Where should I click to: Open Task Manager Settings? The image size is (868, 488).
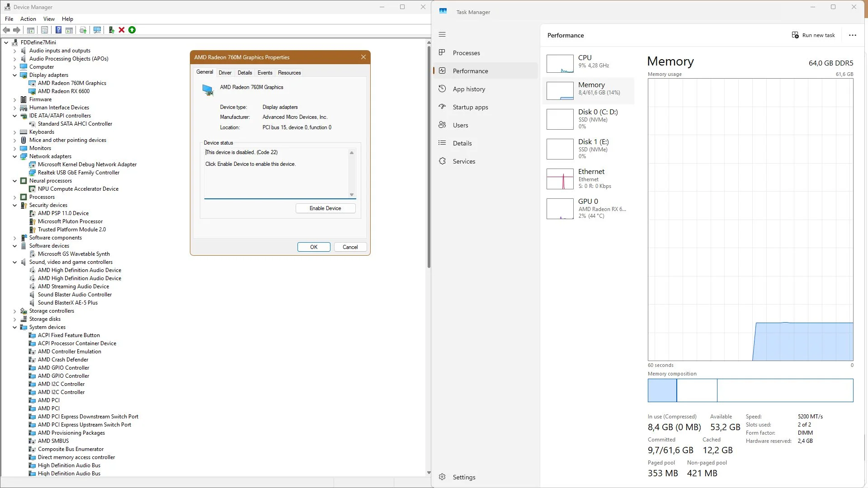[486, 477]
